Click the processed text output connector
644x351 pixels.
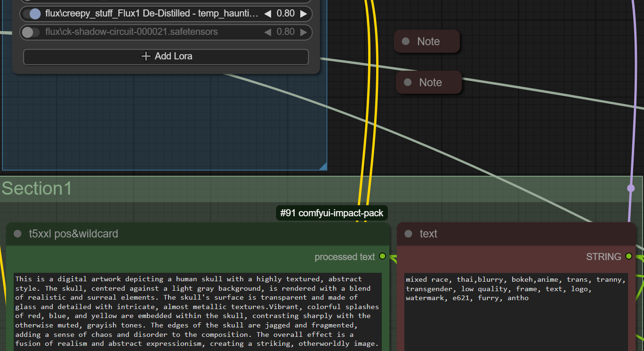382,256
